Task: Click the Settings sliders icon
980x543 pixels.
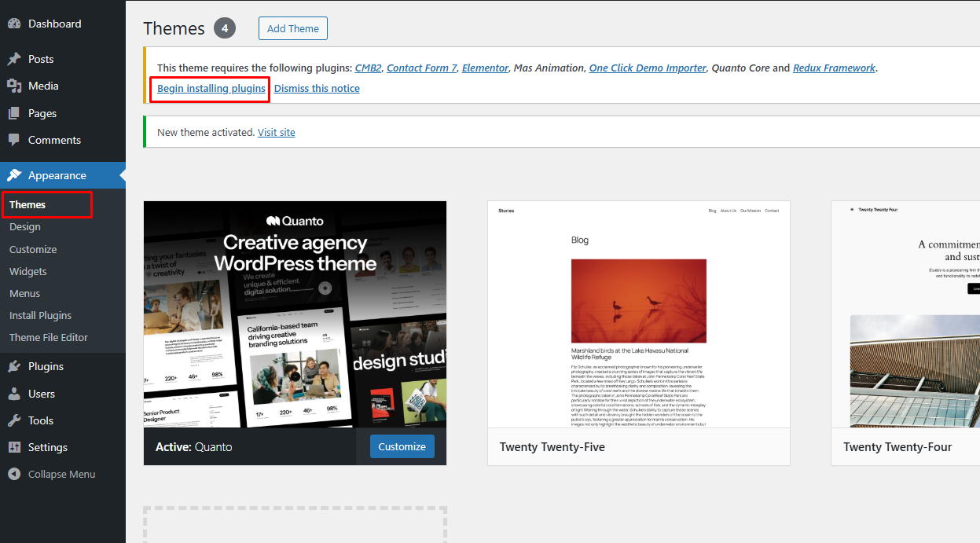Action: [14, 447]
